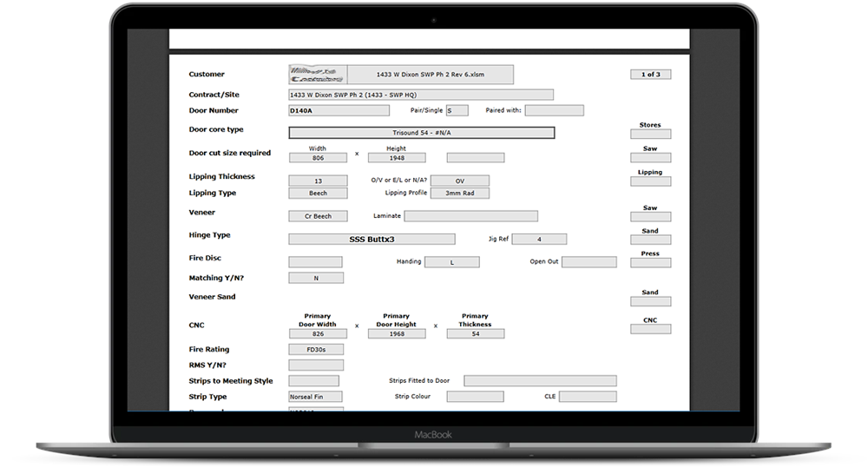
Task: Click the Handing field showing L
Action: 451,262
